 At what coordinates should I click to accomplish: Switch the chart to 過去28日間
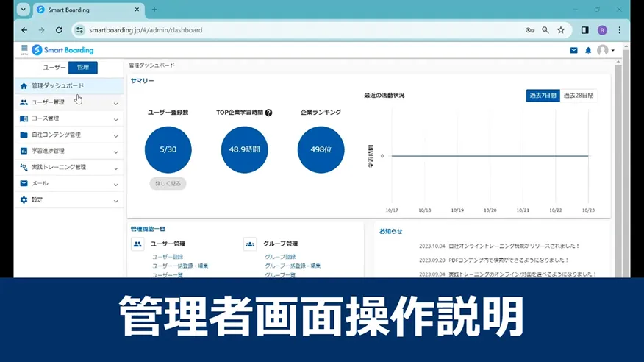[578, 95]
